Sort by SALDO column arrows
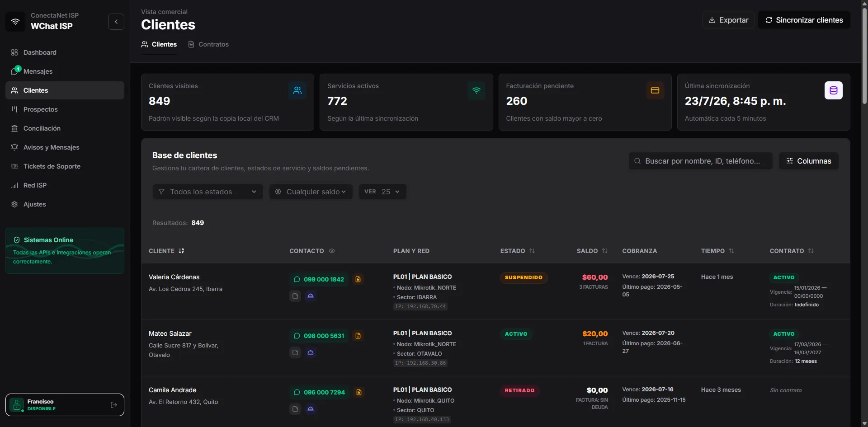868x427 pixels. coord(605,251)
